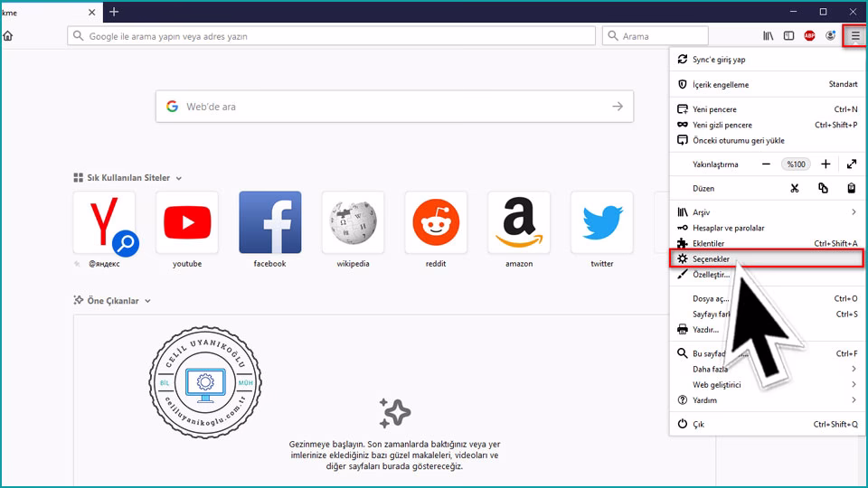Expand the Arşiv submenu
Image resolution: width=868 pixels, height=488 pixels.
(766, 212)
